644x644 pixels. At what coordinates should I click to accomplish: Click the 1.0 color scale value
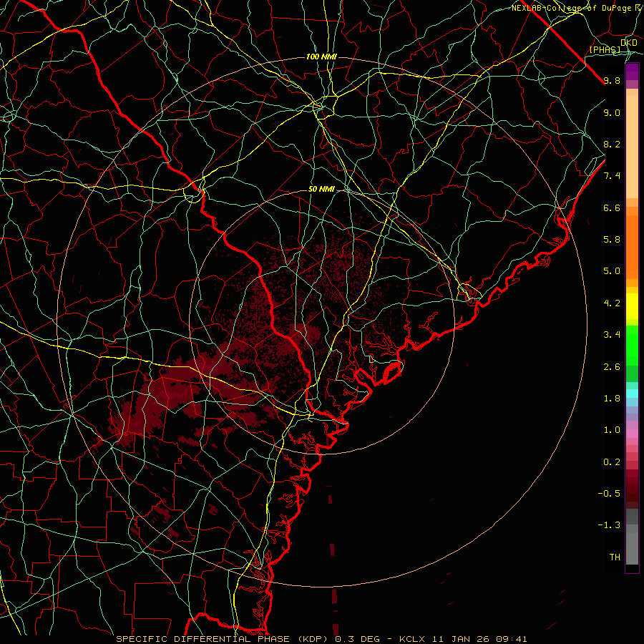pos(612,430)
